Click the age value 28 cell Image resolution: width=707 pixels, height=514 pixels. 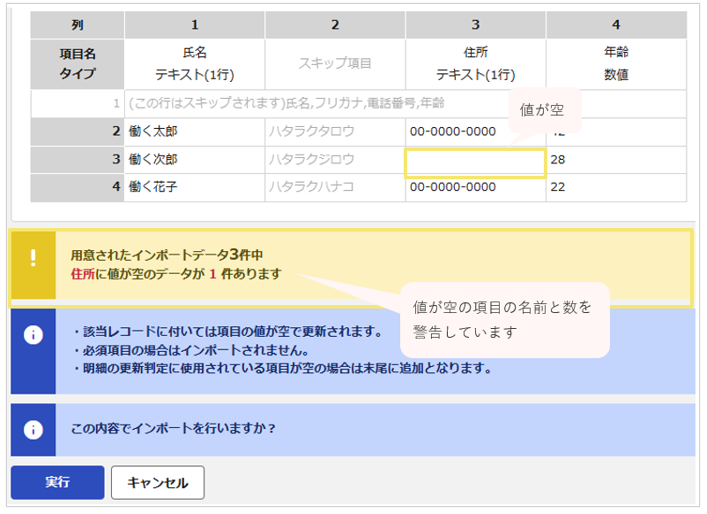coord(616,159)
